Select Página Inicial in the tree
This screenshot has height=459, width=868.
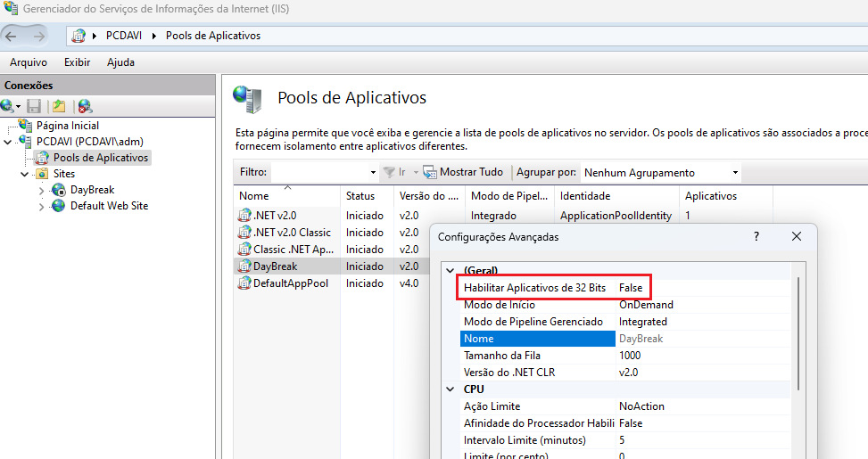(68, 126)
